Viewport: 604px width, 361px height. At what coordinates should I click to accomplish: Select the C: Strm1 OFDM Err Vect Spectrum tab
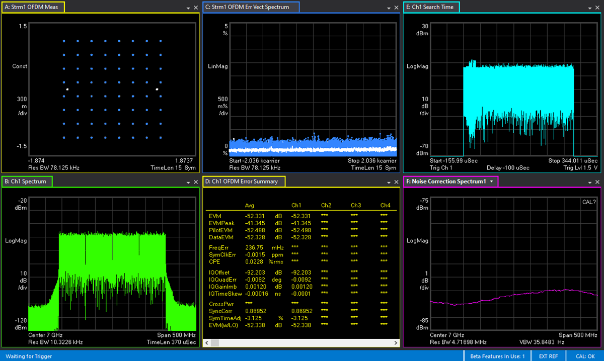tap(251, 7)
